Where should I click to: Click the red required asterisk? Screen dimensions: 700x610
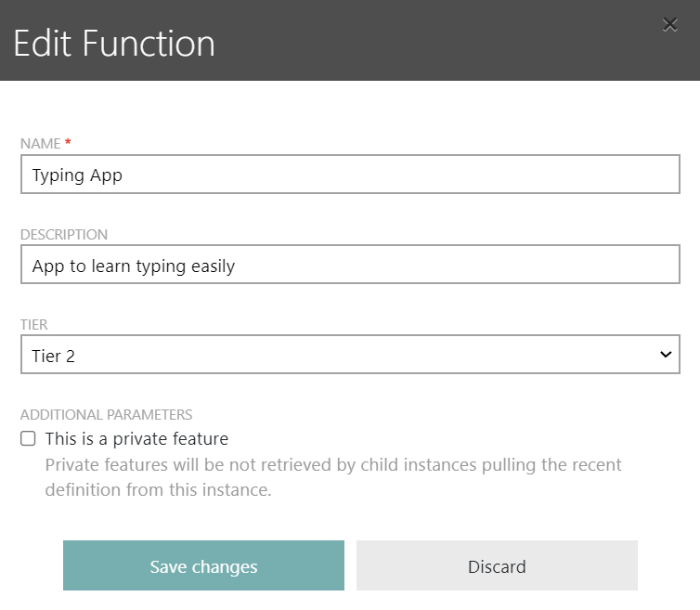[x=68, y=143]
